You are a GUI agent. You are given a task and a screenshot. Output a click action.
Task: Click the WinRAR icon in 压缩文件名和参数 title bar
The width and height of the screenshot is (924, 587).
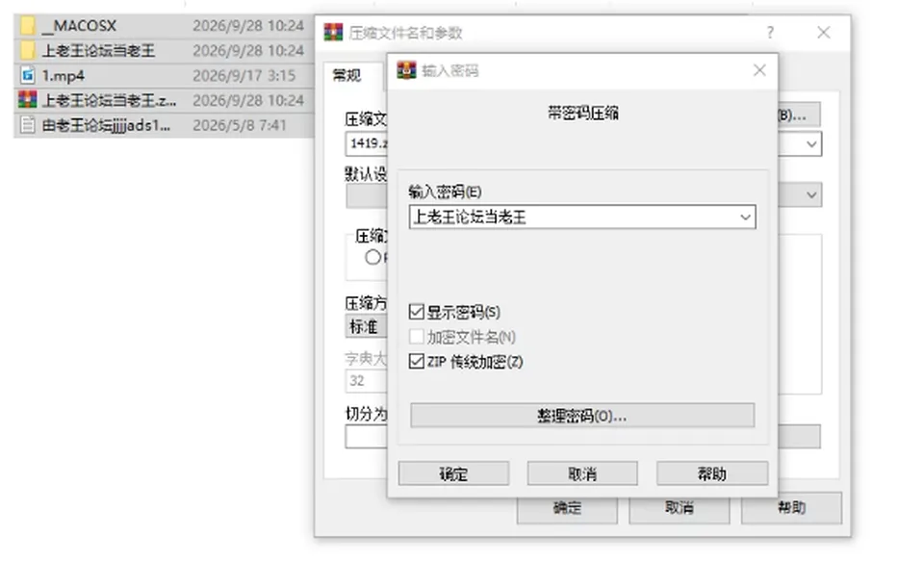tap(334, 33)
